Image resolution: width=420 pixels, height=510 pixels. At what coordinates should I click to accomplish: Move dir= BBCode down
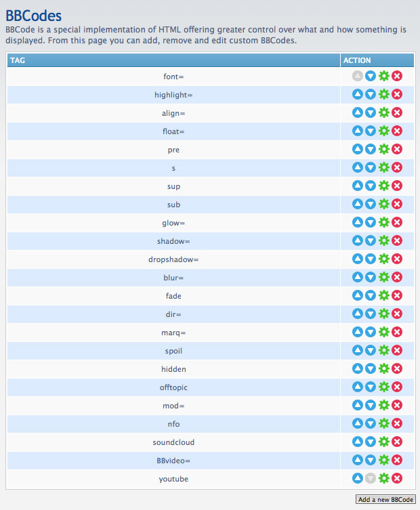pos(371,314)
